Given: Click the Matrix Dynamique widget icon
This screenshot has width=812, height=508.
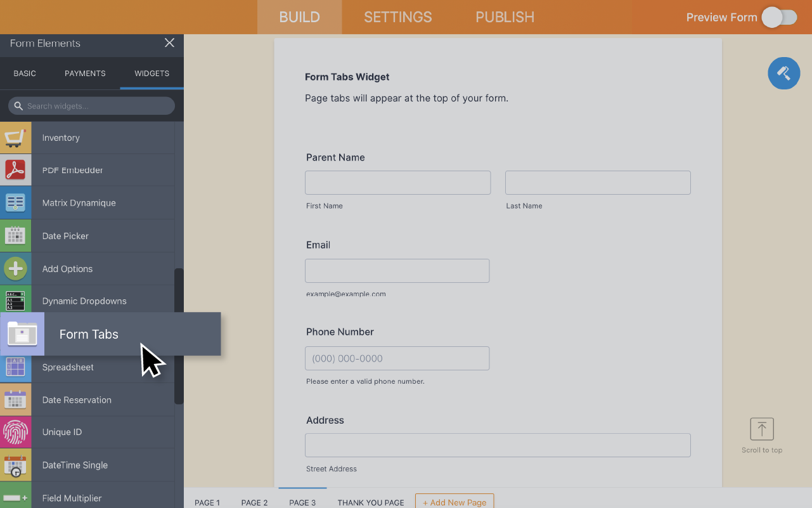Looking at the screenshot, I should (x=15, y=202).
